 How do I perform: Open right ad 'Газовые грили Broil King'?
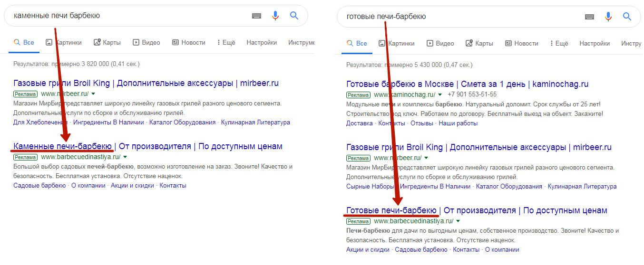pyautogui.click(x=479, y=147)
